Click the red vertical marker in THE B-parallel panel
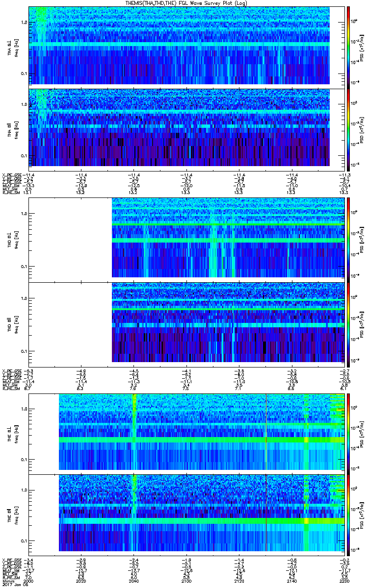 [266, 514]
